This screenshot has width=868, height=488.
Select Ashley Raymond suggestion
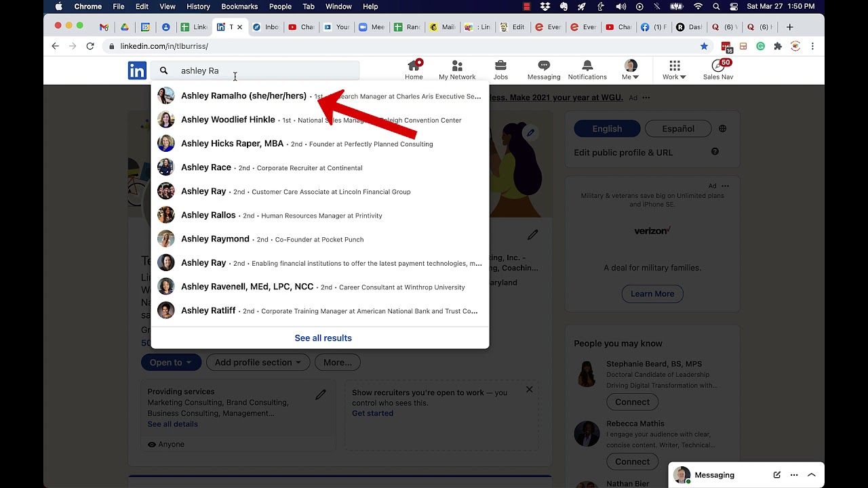[319, 239]
